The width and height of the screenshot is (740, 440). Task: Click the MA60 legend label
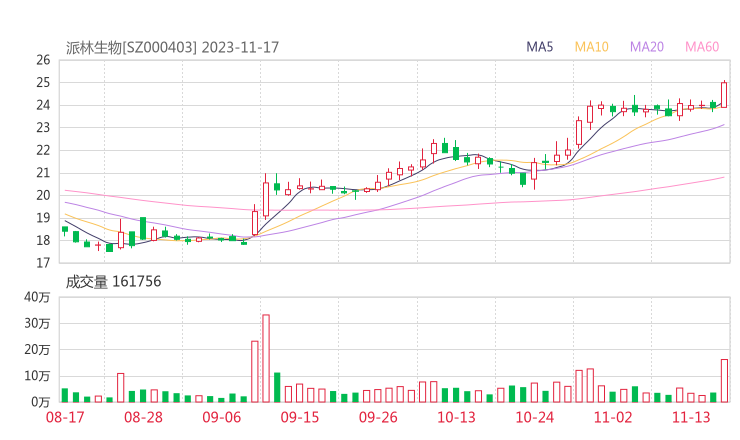coord(702,47)
